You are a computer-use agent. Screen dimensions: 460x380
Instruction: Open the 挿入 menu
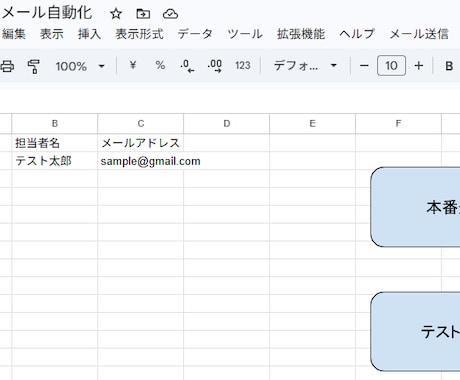(x=89, y=34)
